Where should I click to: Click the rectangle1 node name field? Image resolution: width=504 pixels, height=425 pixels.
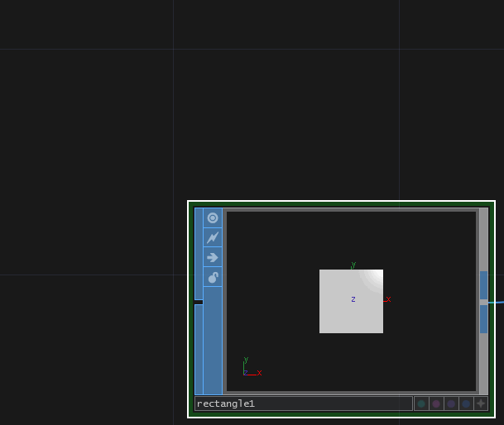[303, 404]
